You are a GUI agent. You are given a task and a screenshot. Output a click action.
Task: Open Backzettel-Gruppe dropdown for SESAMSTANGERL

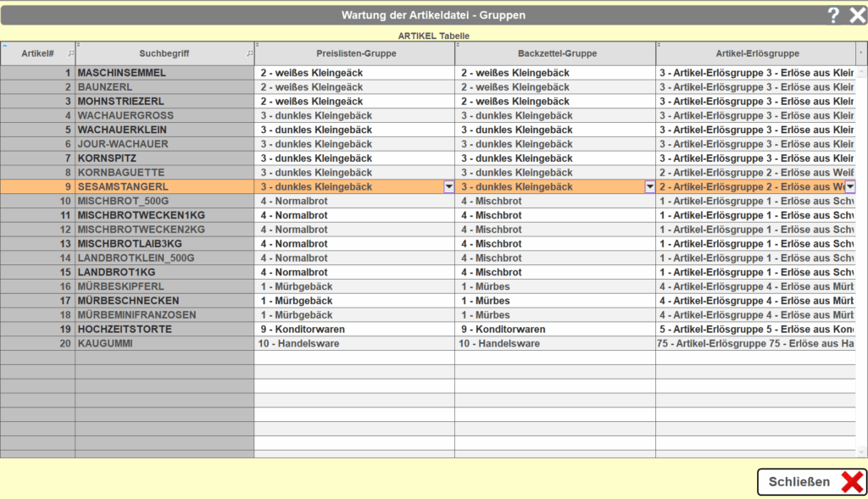[650, 187]
